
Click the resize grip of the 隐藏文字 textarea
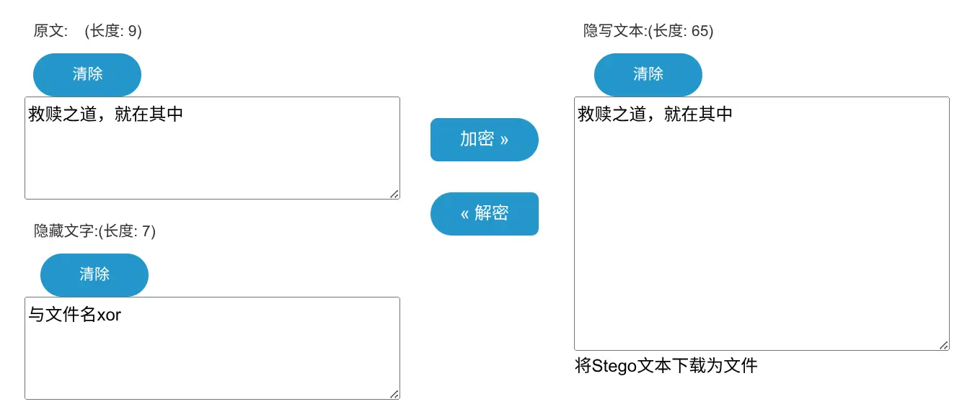394,394
